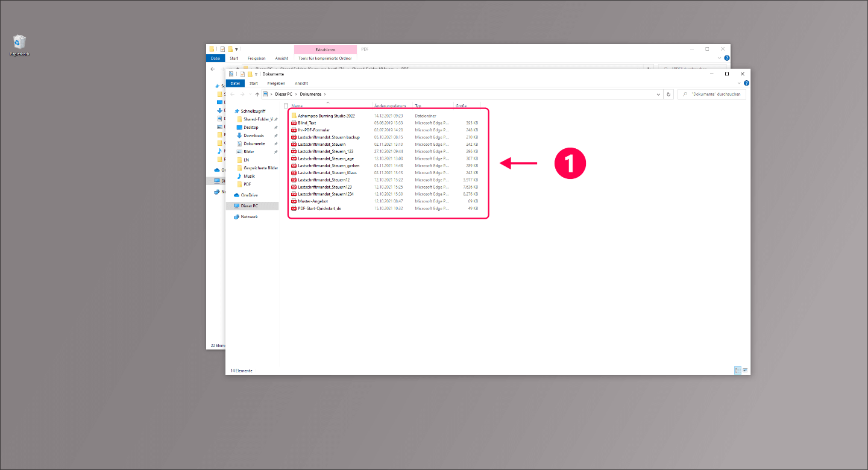Open the Freigeben tab in Dokumente window

coord(276,83)
